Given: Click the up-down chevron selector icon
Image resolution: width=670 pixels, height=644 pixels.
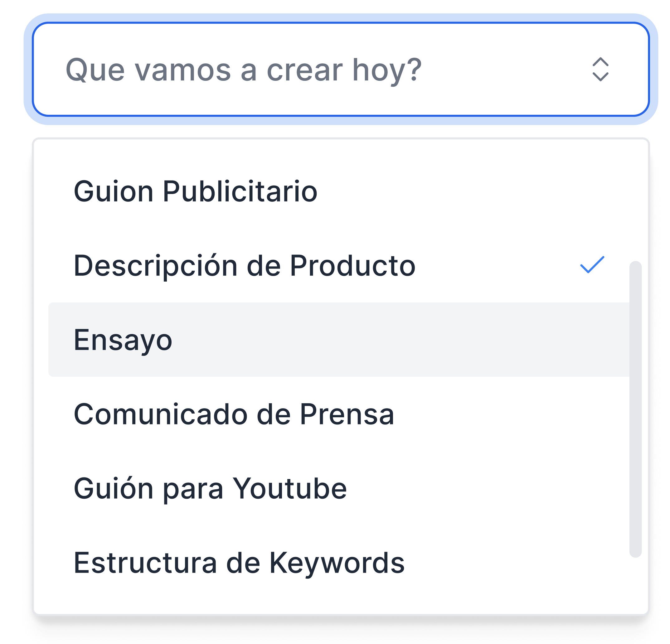Looking at the screenshot, I should pos(600,70).
